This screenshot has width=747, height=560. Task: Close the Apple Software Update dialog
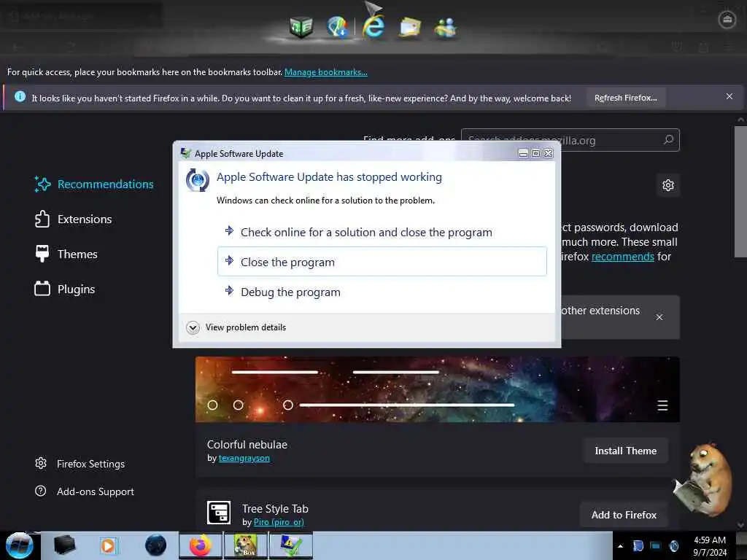click(549, 153)
